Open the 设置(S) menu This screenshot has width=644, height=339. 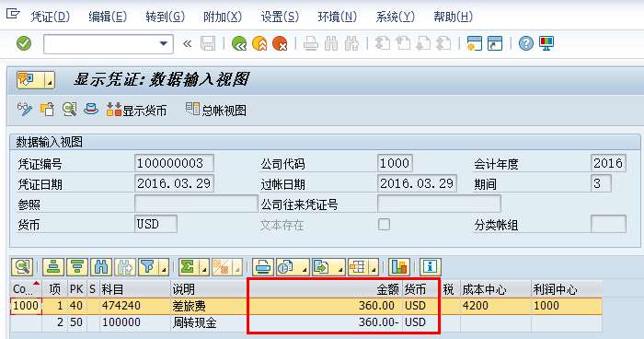(x=280, y=17)
